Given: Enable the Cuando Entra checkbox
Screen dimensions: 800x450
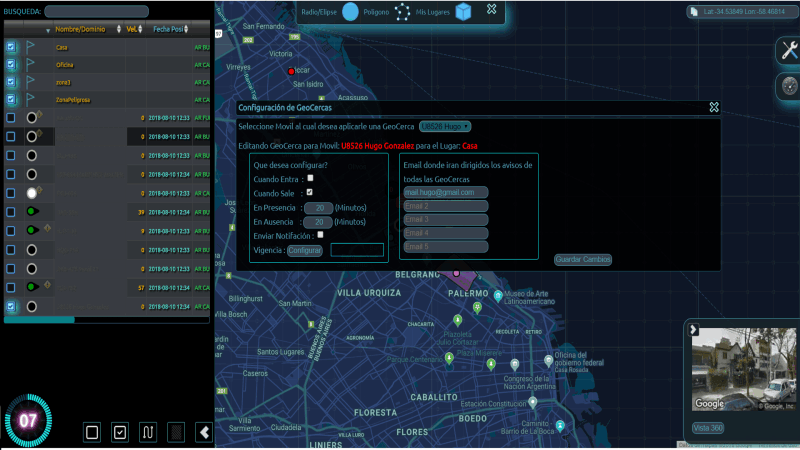Looking at the screenshot, I should [310, 178].
